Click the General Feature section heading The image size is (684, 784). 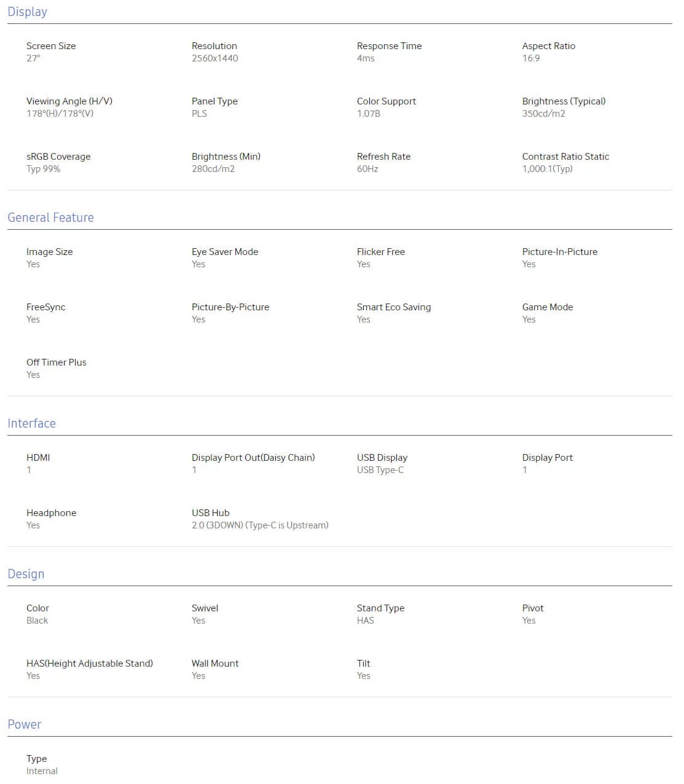coord(50,218)
